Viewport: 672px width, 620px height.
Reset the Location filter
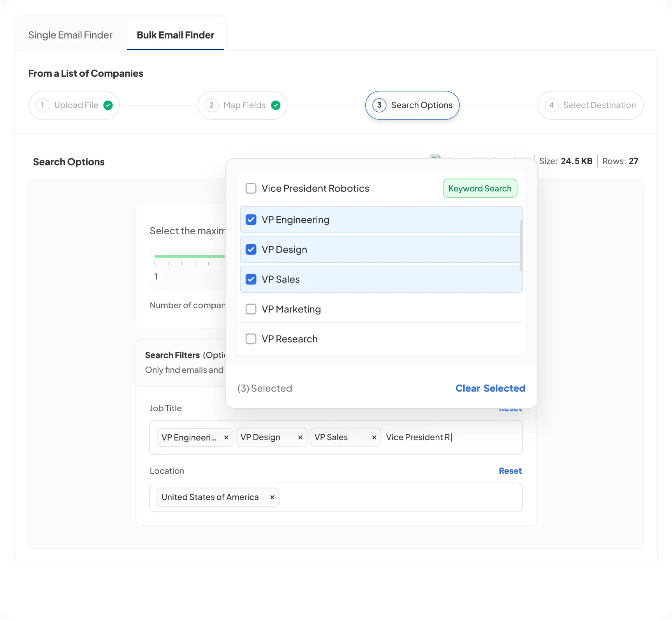click(x=510, y=471)
